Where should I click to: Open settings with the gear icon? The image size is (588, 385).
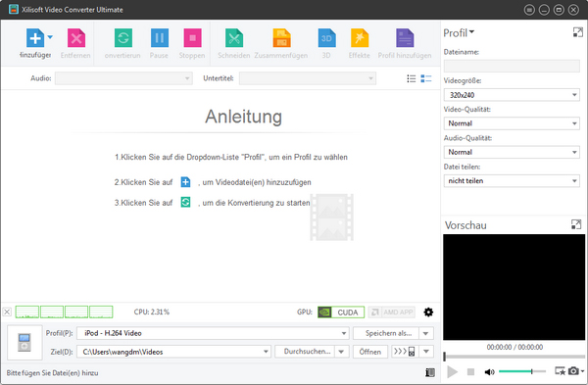(x=428, y=313)
